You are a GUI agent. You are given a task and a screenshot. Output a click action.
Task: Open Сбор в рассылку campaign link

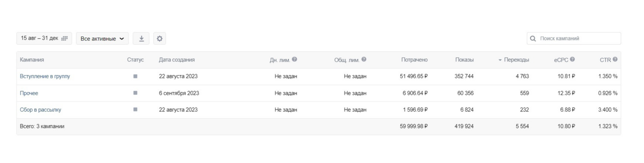click(40, 109)
